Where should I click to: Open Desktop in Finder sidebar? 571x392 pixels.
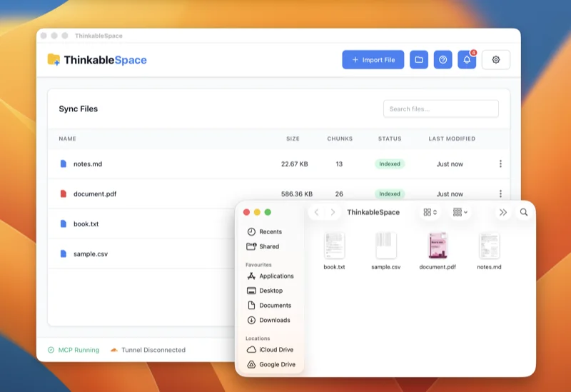[x=265, y=291]
